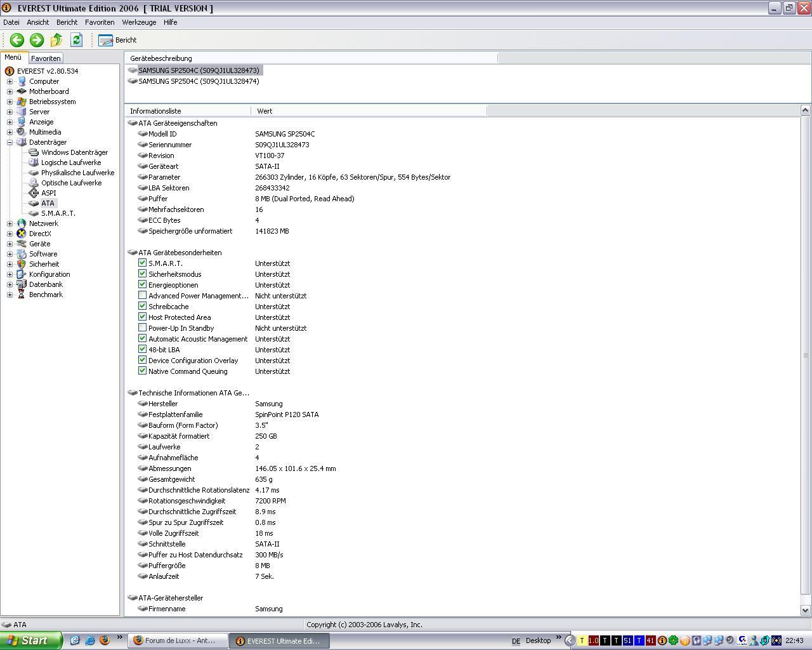Viewport: 812px width, 650px height.
Task: Launch Firefox from quick launch bar
Action: [105, 640]
